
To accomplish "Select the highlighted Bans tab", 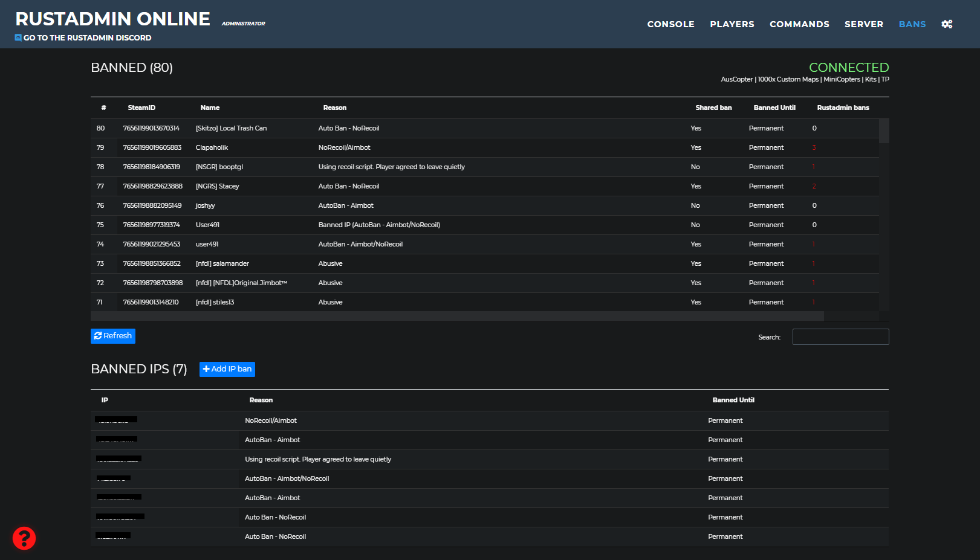I will point(912,24).
